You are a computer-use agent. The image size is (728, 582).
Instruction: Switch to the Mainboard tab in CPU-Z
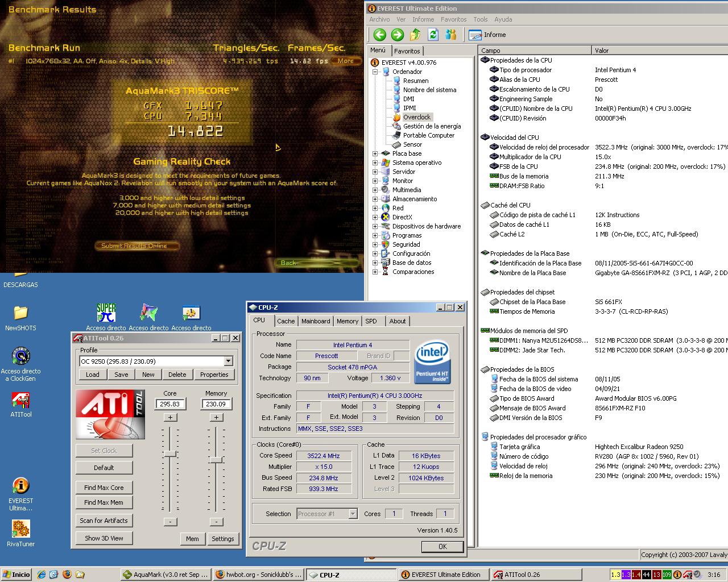[x=316, y=321]
